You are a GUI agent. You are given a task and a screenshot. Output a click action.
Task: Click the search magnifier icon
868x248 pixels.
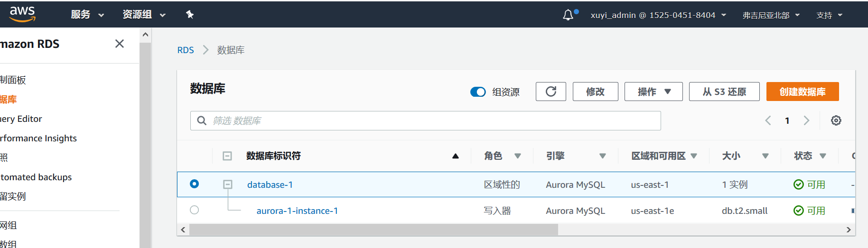(202, 120)
